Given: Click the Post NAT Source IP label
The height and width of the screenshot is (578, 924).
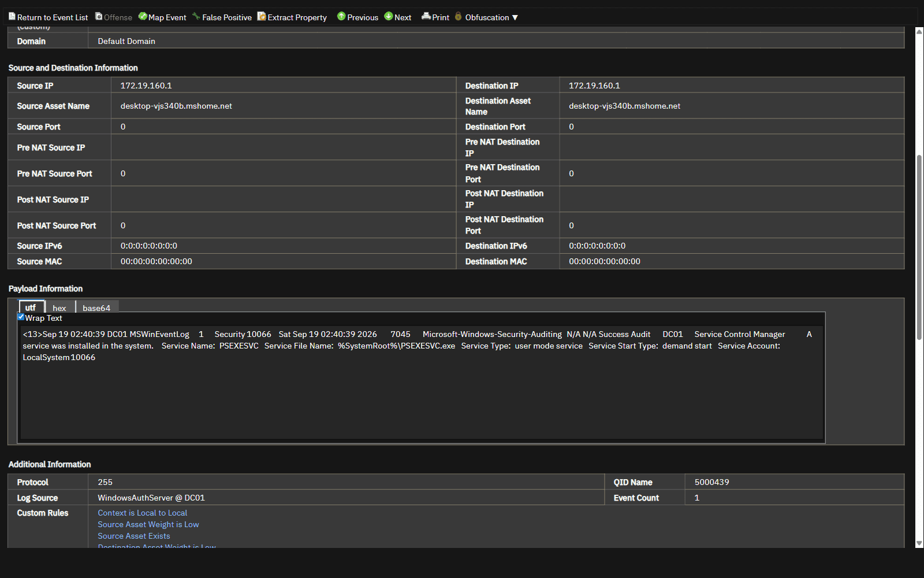Looking at the screenshot, I should pos(53,199).
